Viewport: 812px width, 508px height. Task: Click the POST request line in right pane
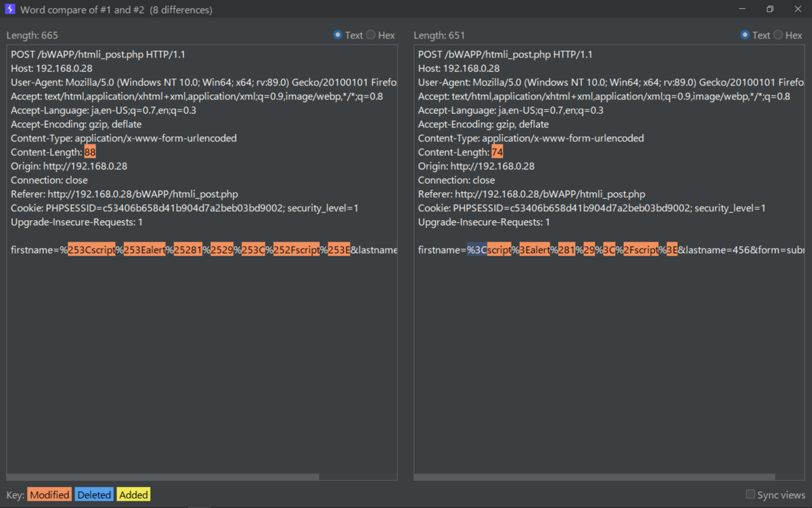(x=505, y=54)
